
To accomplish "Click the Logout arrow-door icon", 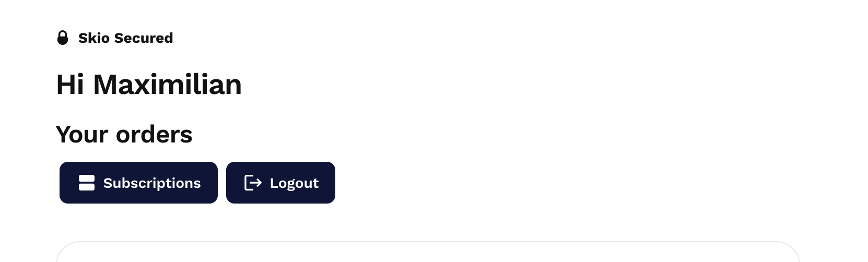I will pyautogui.click(x=253, y=183).
